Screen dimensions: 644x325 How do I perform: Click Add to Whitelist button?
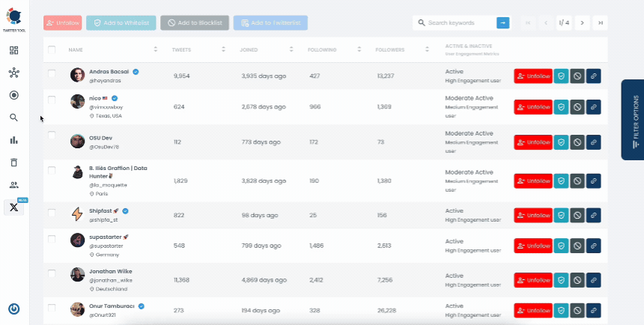tap(120, 23)
